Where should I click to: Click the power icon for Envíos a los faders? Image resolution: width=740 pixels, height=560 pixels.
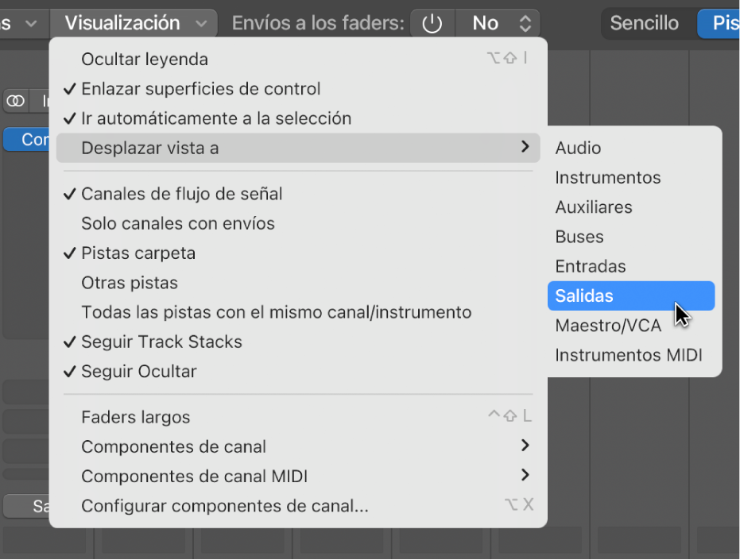pos(432,24)
